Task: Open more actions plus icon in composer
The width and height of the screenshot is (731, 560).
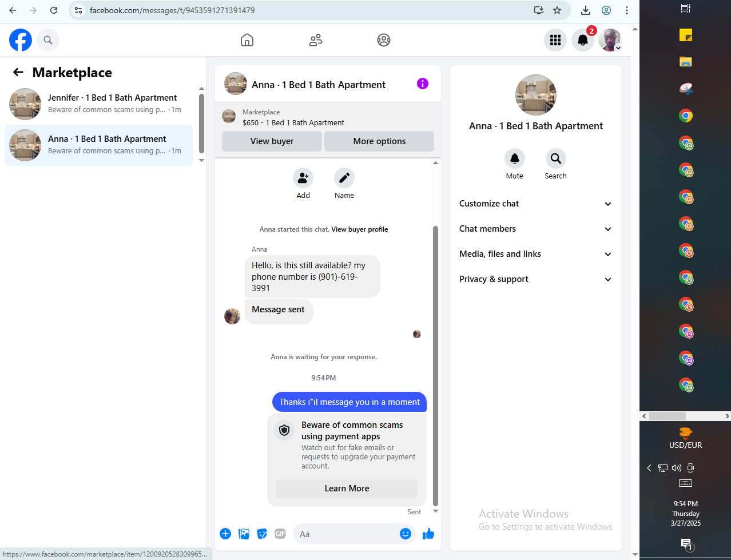Action: (225, 534)
